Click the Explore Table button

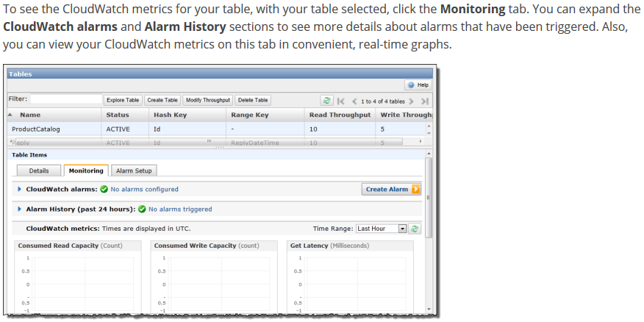tap(123, 100)
